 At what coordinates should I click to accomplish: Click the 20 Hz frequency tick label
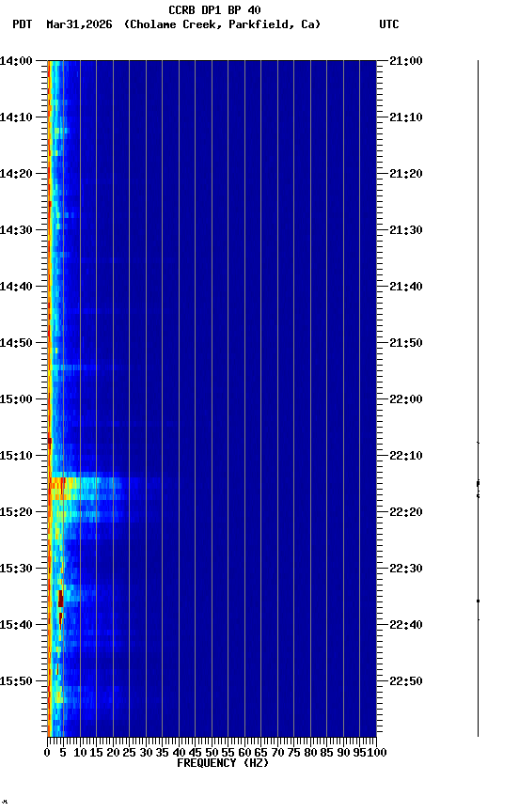point(113,754)
